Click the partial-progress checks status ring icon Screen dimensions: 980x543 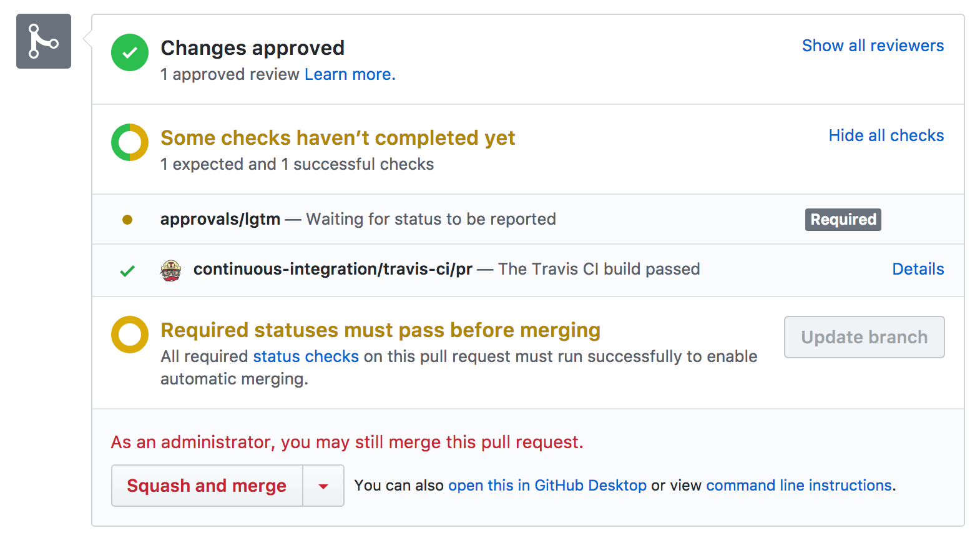(x=130, y=142)
